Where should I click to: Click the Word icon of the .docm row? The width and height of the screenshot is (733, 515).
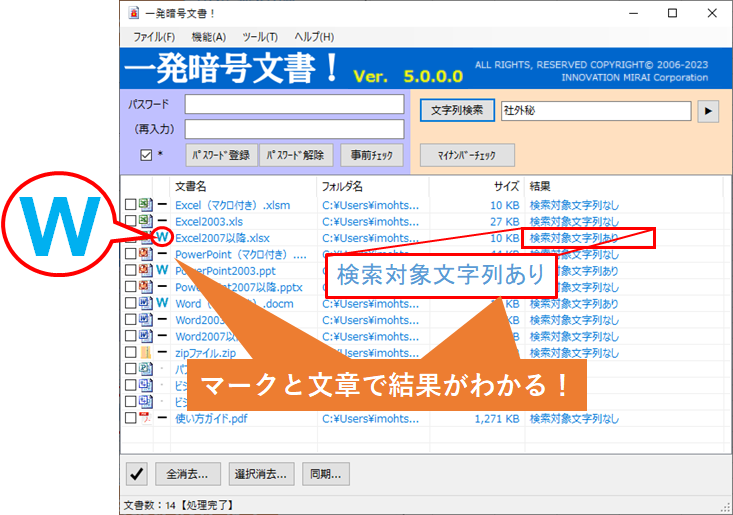(x=145, y=303)
